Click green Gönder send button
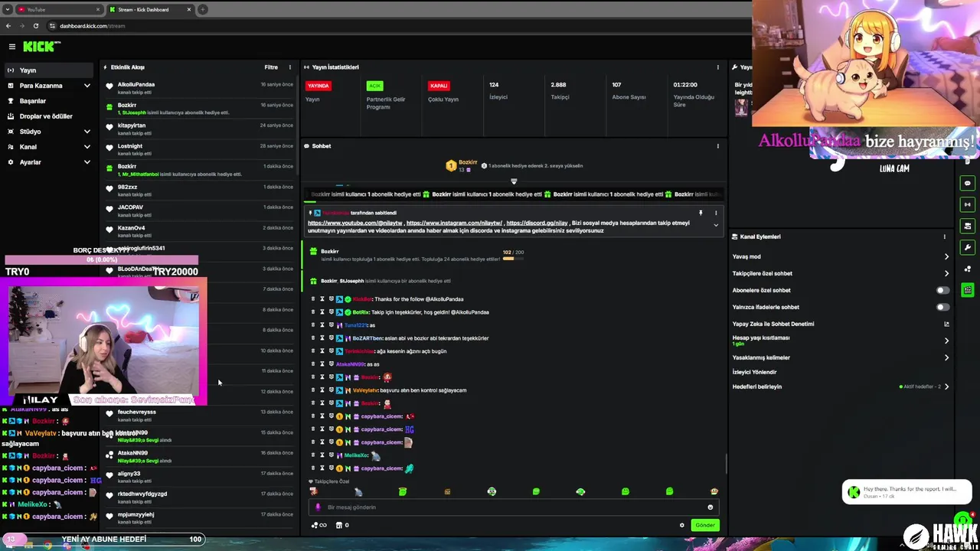The image size is (980, 551). pos(705,525)
